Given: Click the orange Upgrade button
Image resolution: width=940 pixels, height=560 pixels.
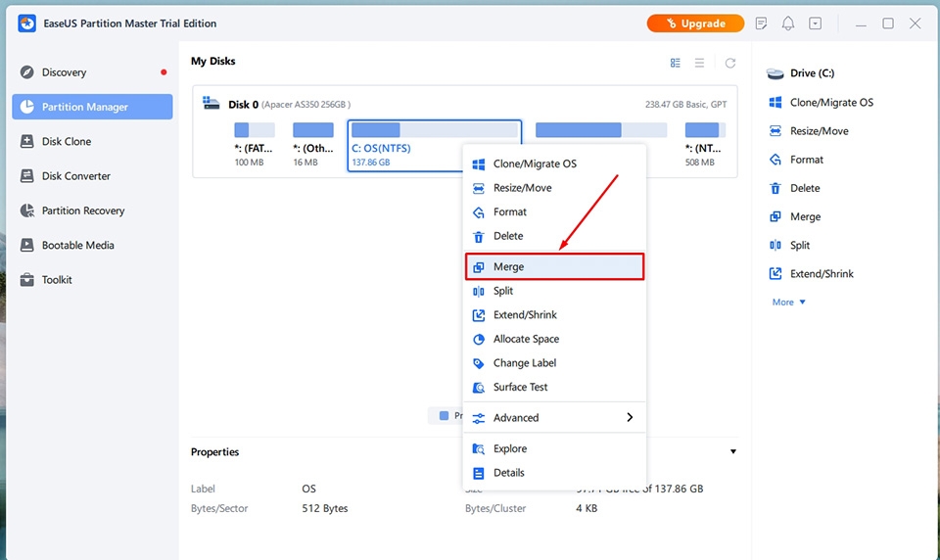Looking at the screenshot, I should point(695,23).
